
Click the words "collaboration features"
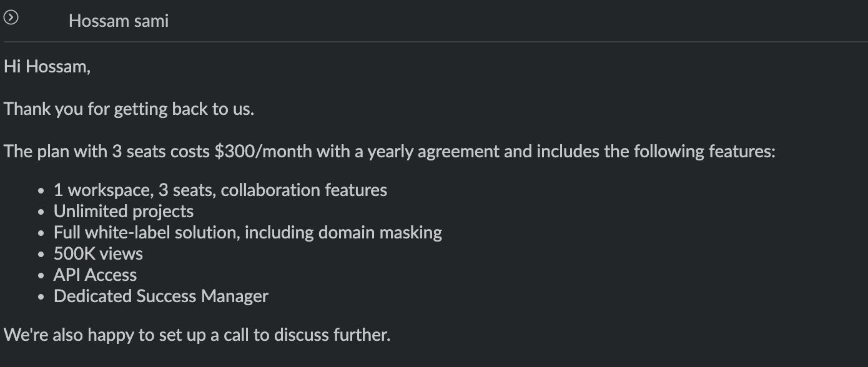tap(303, 190)
